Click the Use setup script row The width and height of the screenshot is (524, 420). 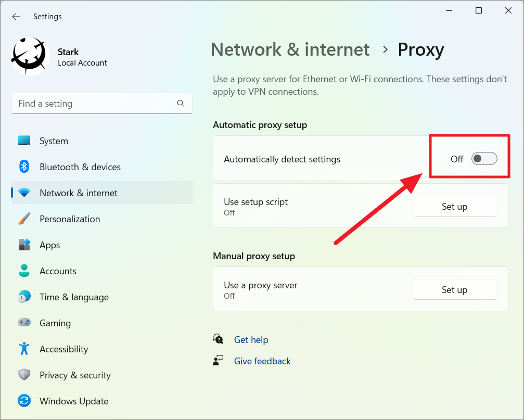(312, 206)
